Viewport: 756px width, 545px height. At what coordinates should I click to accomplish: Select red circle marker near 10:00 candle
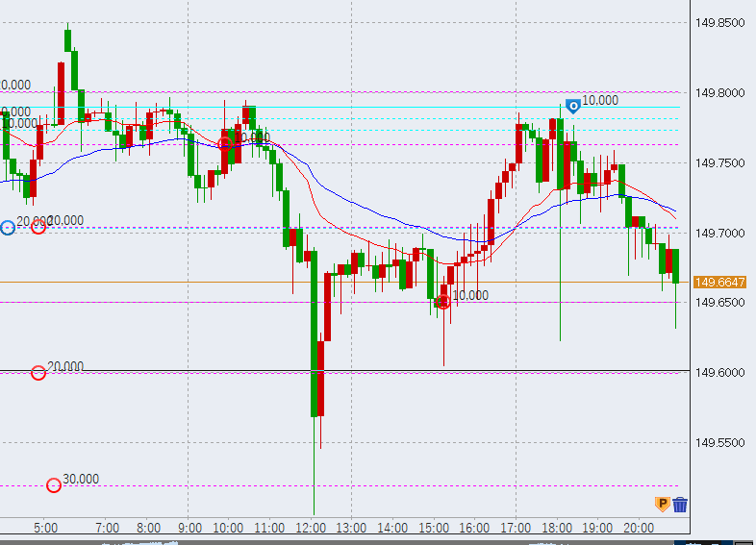click(224, 144)
